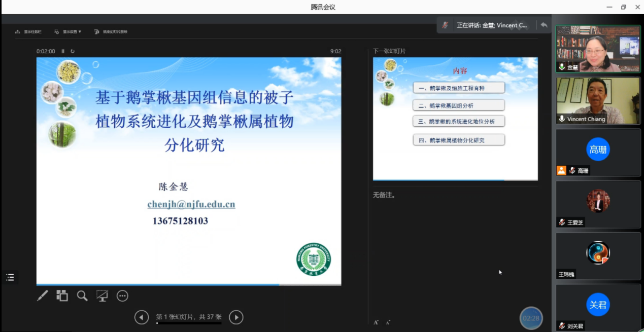Screen dimensions: 644x332
Task: Enlarge the notes text size
Action: (x=376, y=322)
